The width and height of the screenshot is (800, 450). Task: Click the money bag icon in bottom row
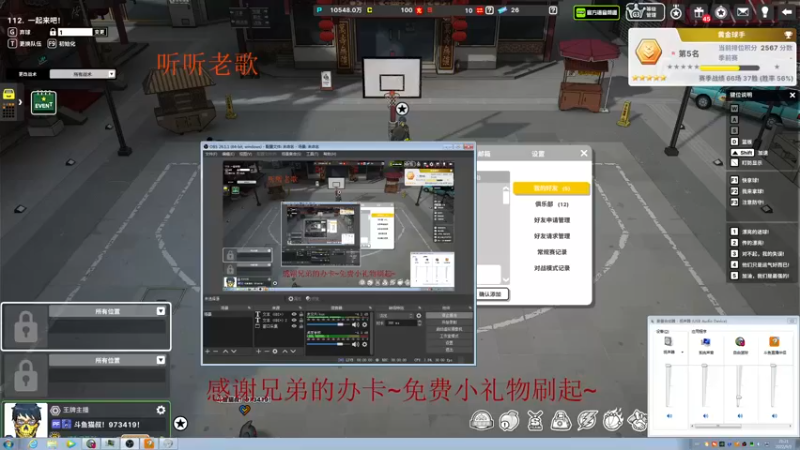click(535, 421)
